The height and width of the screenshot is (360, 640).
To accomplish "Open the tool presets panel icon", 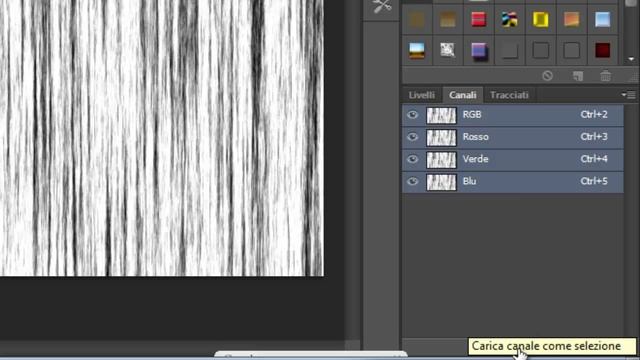I will pos(382,7).
